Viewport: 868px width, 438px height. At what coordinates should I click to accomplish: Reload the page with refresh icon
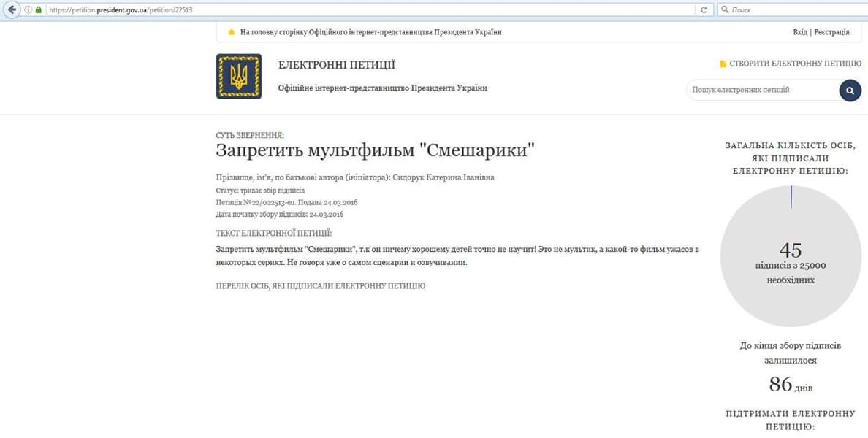[704, 10]
